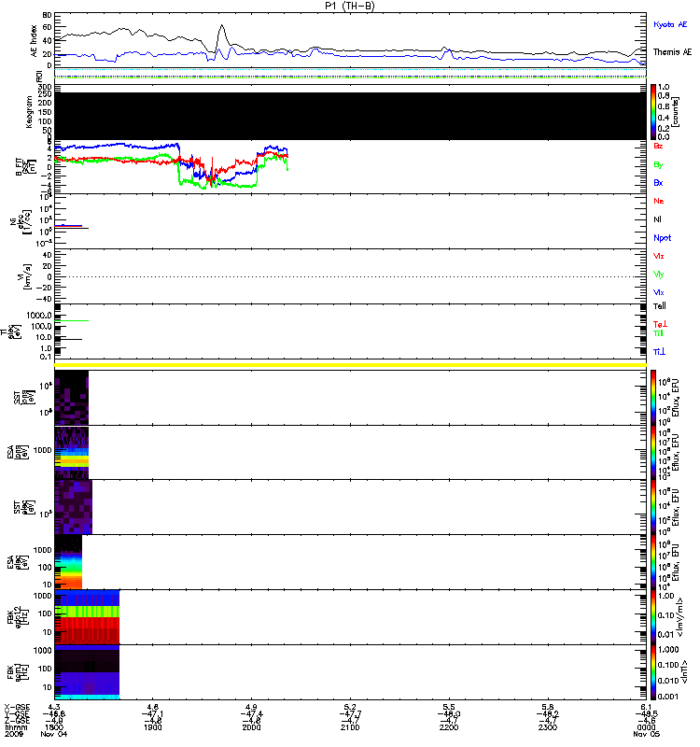Click the ESA ions Eflux color bar
The height and width of the screenshot is (747, 700).
coord(653,453)
